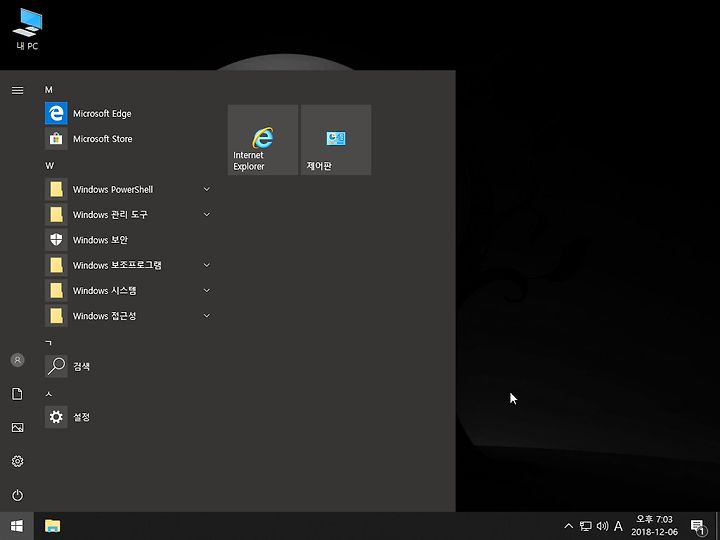Click the network tray icon

[585, 526]
